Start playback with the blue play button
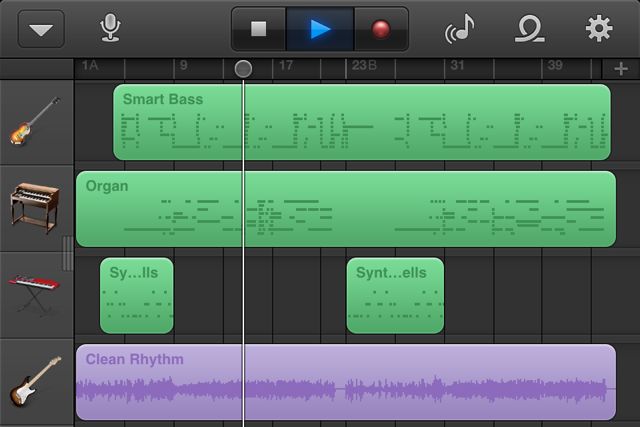The image size is (640, 427). 320,29
